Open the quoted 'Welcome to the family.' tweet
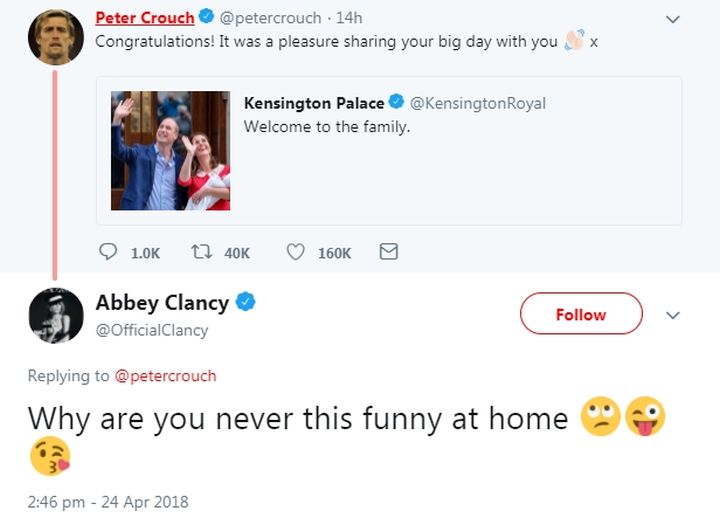 [x=389, y=151]
